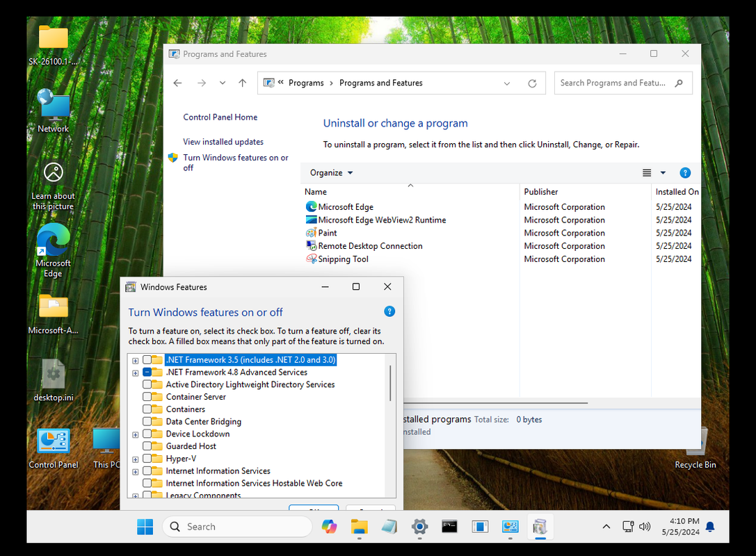
Task: Sort by the Name column header
Action: pyautogui.click(x=410, y=191)
